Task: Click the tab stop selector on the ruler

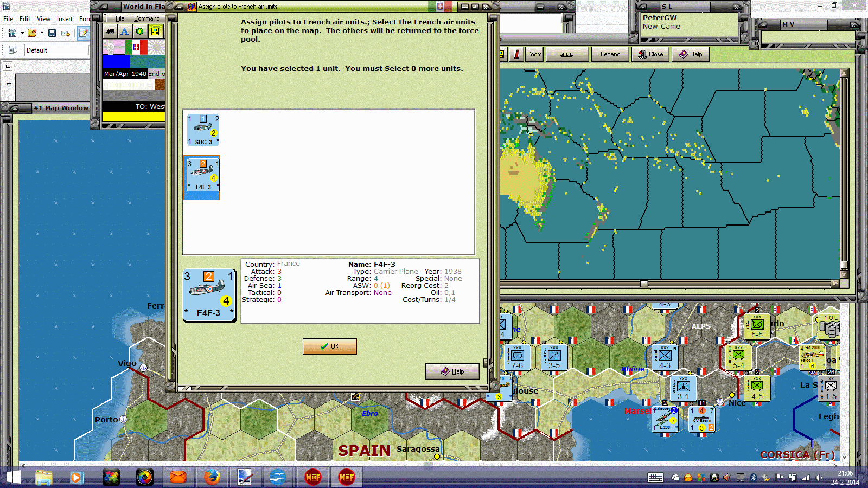Action: 8,67
